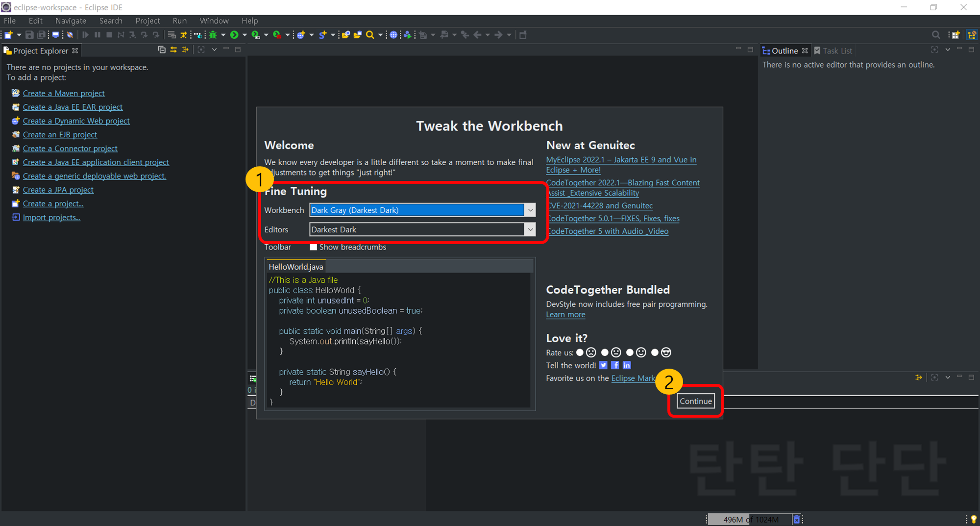Open the New file dropdown arrow
The height and width of the screenshot is (526, 980).
click(19, 35)
